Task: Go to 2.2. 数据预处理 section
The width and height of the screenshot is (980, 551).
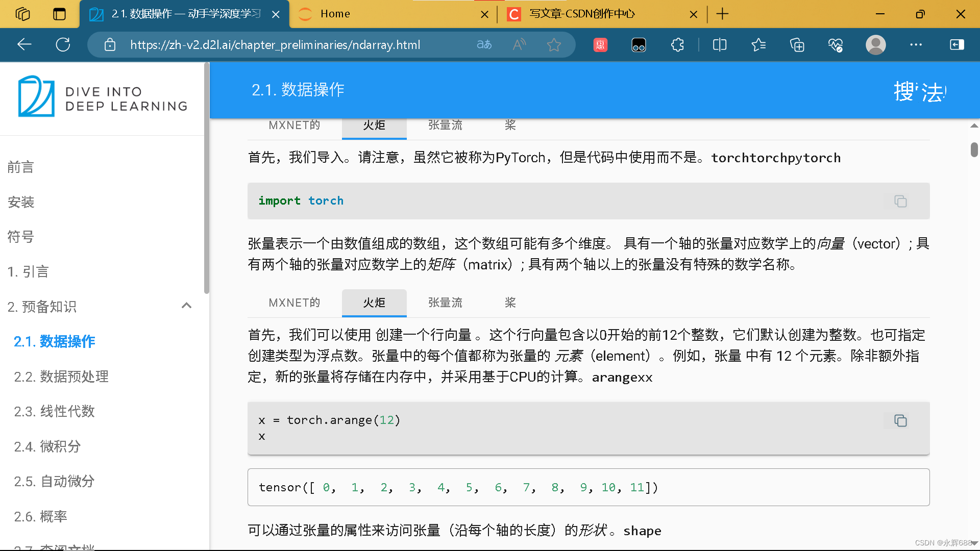Action: coord(61,377)
